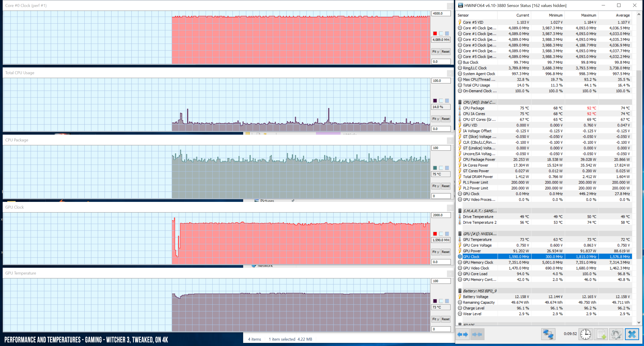
Task: Click the expand columns arrows button in HWiNFO
Action: pyautogui.click(x=462, y=334)
